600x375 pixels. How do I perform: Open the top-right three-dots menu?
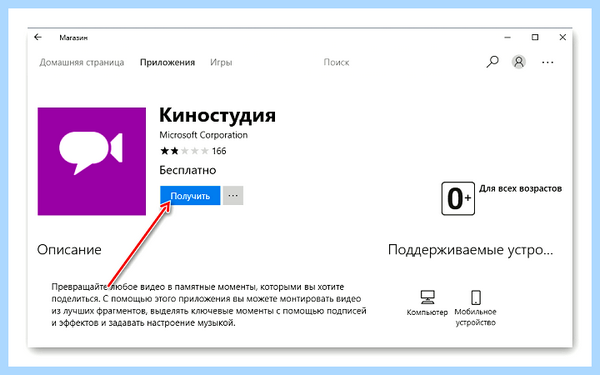coord(548,62)
